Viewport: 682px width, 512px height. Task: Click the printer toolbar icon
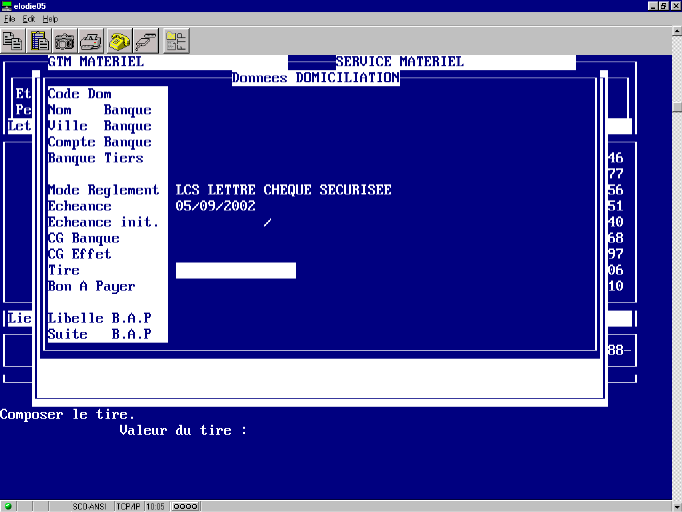(x=90, y=41)
